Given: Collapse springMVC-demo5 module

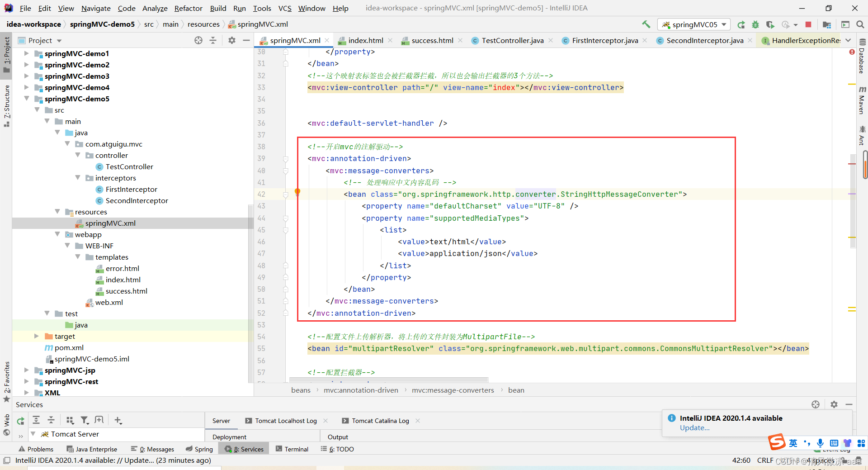Looking at the screenshot, I should point(26,99).
